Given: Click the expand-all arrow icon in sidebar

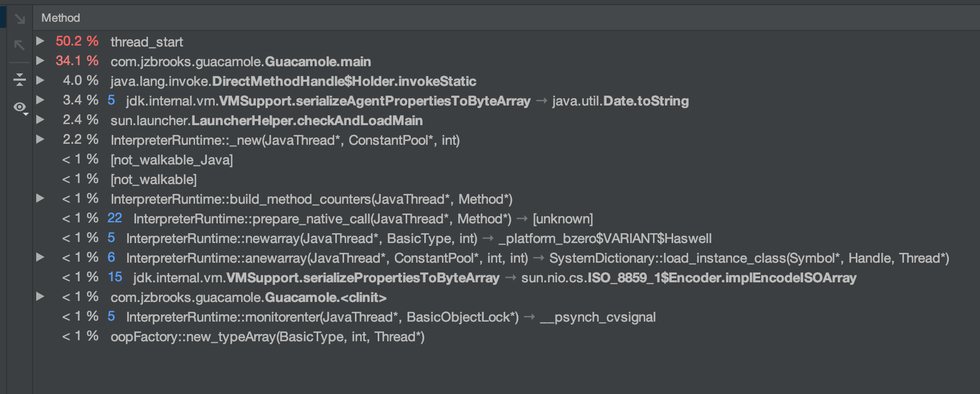Looking at the screenshot, I should click(20, 19).
